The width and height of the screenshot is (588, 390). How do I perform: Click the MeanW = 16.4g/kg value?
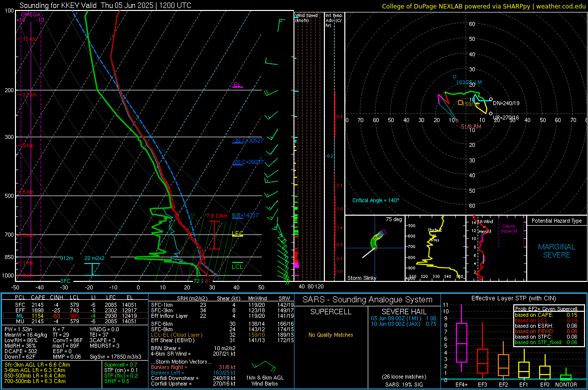tap(25, 335)
